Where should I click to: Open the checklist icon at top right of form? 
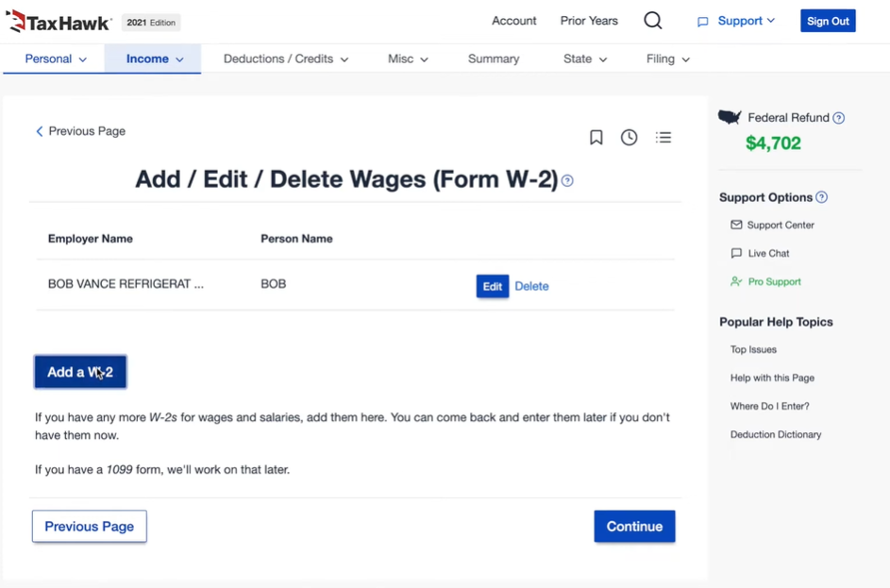click(663, 137)
